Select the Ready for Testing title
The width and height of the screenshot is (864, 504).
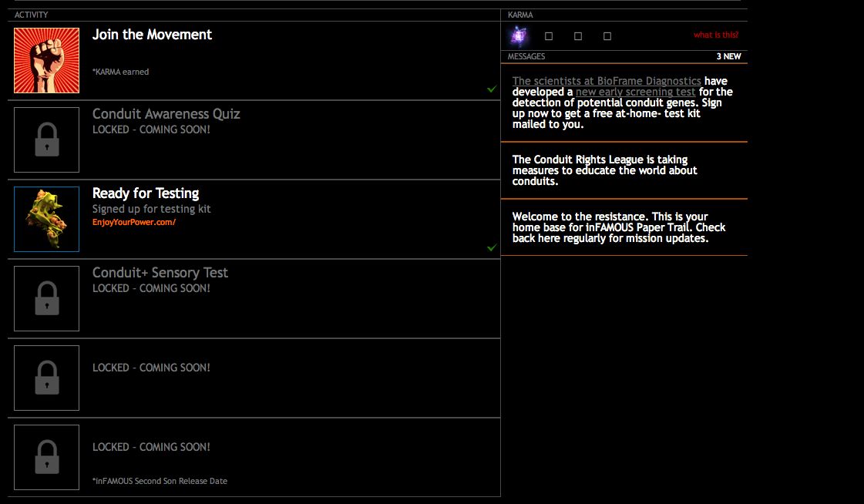tap(146, 193)
